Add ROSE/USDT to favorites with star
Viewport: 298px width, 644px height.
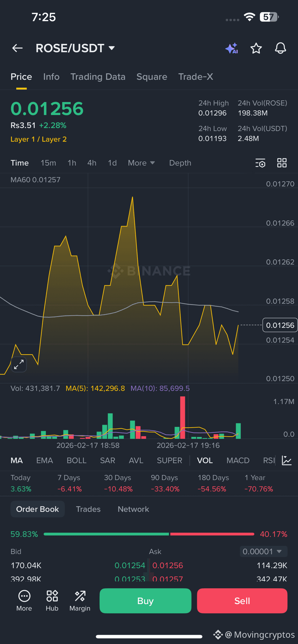pyautogui.click(x=256, y=48)
